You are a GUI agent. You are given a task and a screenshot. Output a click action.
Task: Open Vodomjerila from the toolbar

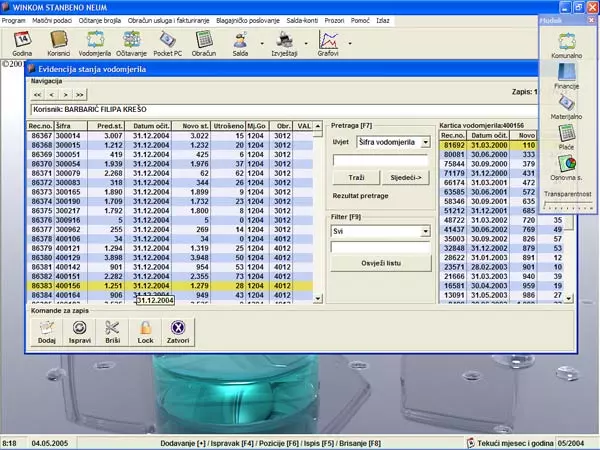coord(97,41)
